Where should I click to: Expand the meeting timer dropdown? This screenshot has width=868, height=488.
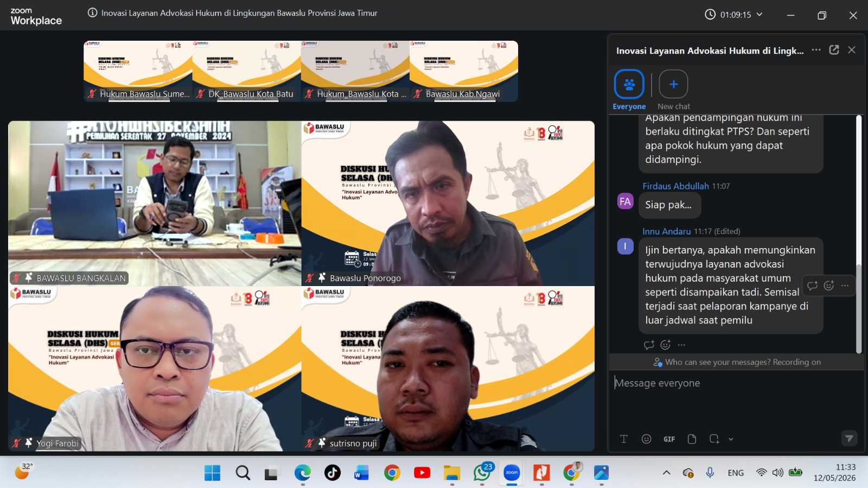(759, 15)
